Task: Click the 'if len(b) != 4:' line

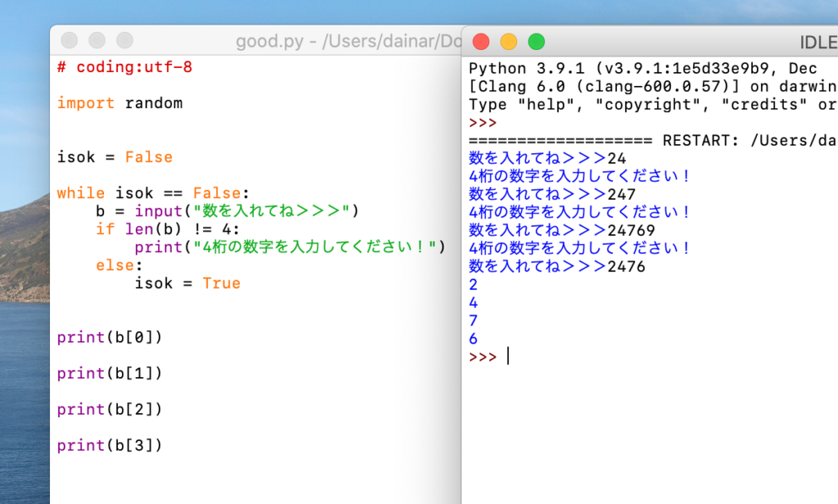Action: (168, 229)
